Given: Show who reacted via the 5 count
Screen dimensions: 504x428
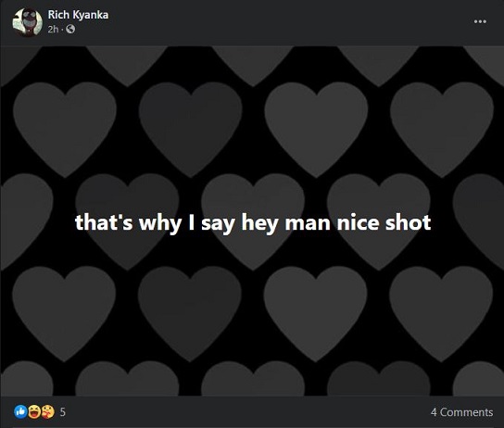Looking at the screenshot, I should pos(63,412).
